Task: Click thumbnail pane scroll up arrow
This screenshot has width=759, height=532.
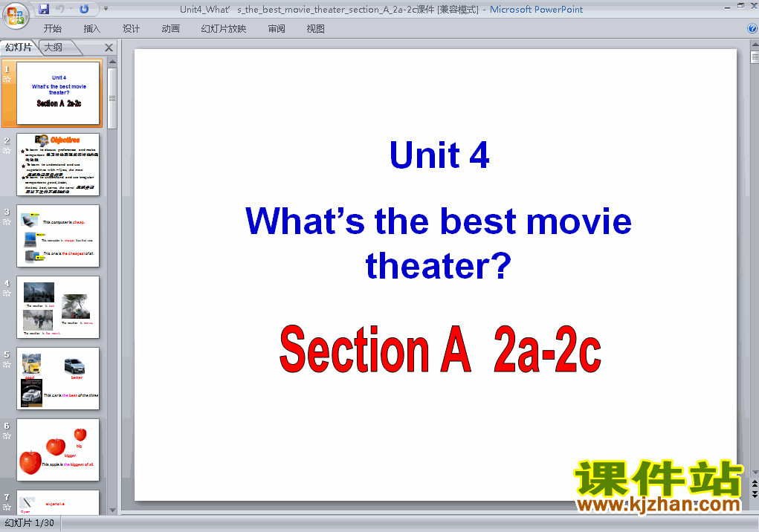Action: tap(112, 62)
